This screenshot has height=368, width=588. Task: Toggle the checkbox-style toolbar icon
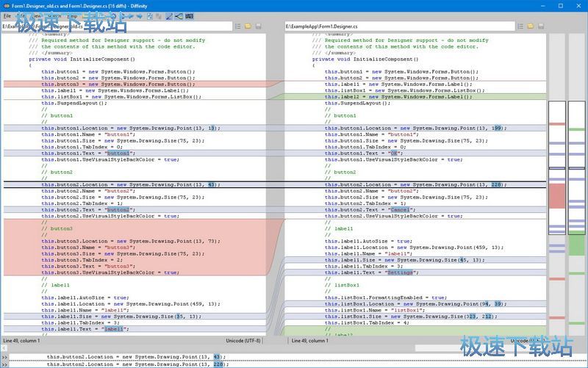tap(150, 15)
